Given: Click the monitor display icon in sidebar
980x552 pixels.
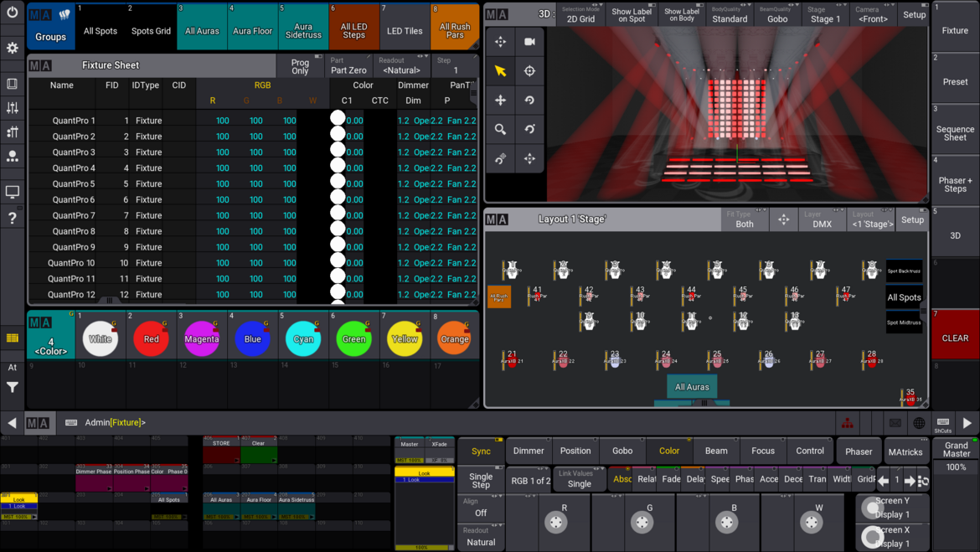Looking at the screenshot, I should tap(12, 192).
